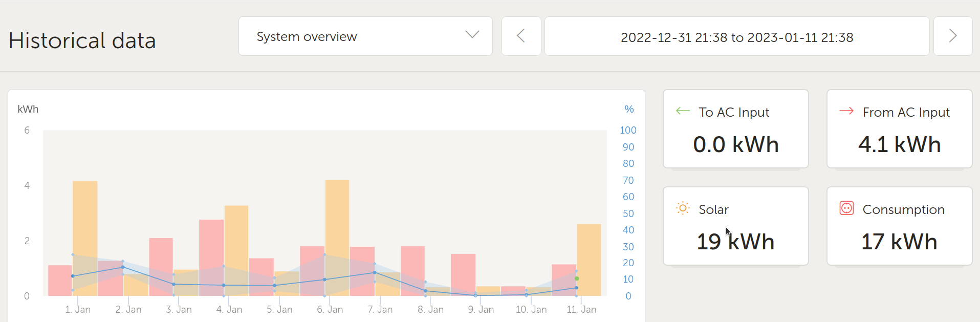The width and height of the screenshot is (980, 322).
Task: Click the pink bar on 8. Jan
Action: pyautogui.click(x=412, y=261)
